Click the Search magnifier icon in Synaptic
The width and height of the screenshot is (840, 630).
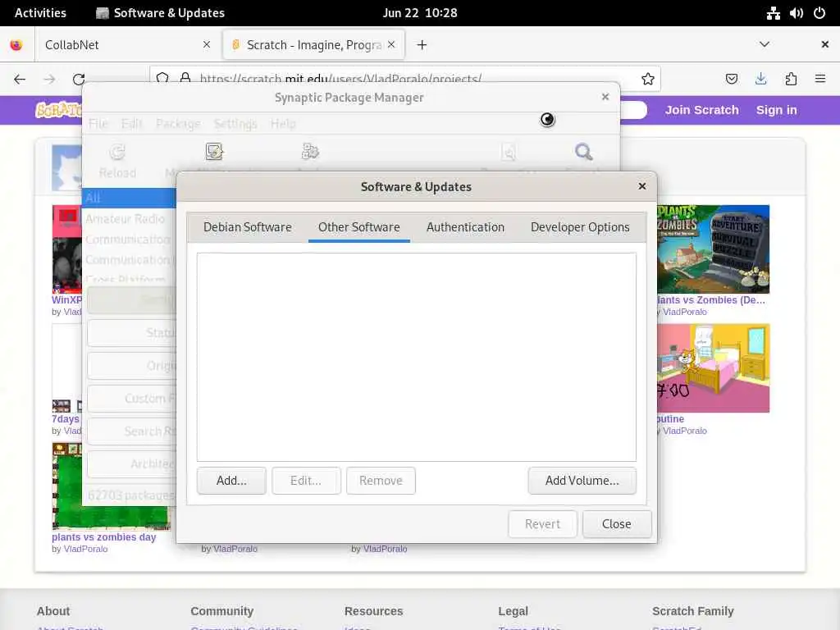pyautogui.click(x=583, y=152)
